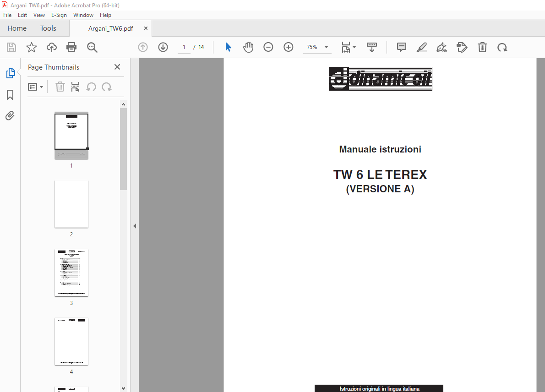This screenshot has width=545, height=392.
Task: Open the Edit menu
Action: pyautogui.click(x=22, y=15)
